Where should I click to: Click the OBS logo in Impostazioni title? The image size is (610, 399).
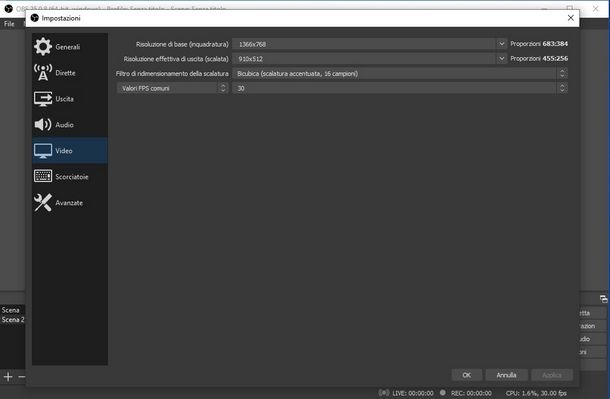[x=35, y=18]
